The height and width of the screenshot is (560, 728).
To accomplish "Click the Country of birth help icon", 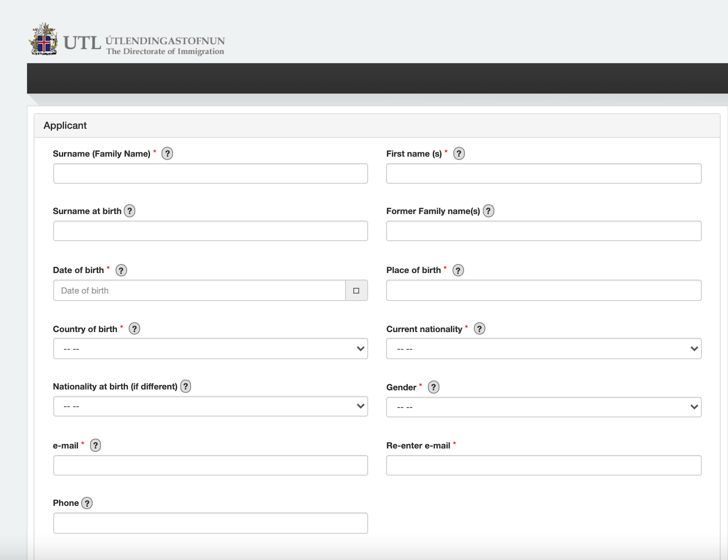I will click(x=134, y=329).
